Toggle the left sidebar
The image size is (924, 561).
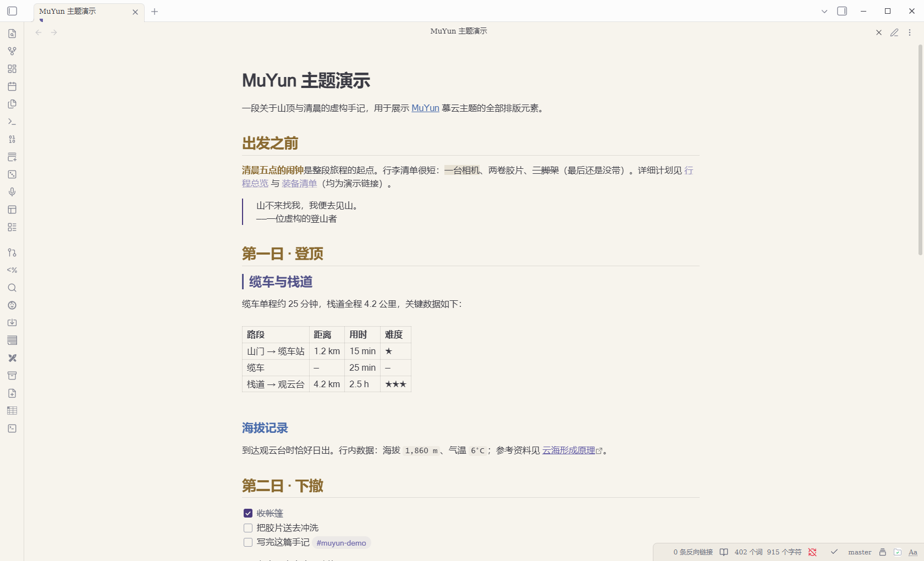click(x=12, y=11)
